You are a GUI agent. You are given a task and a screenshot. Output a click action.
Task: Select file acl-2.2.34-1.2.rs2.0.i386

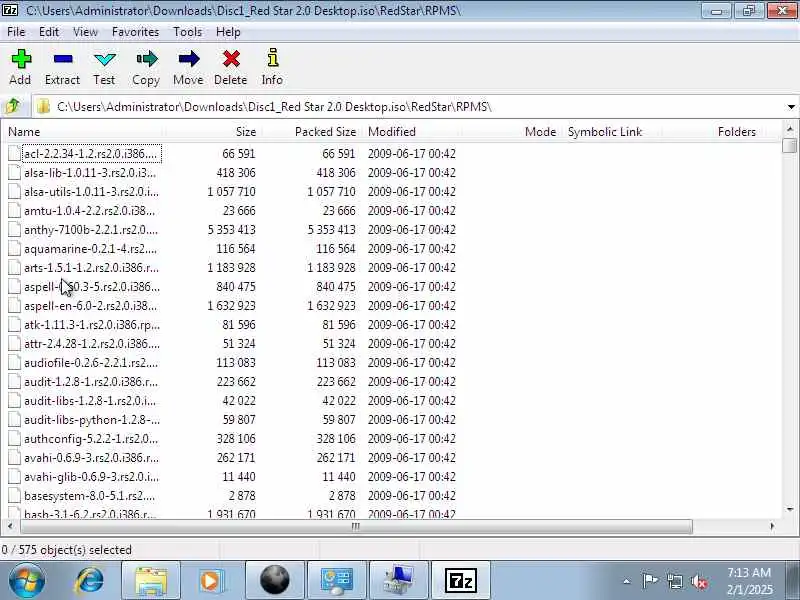click(x=90, y=154)
